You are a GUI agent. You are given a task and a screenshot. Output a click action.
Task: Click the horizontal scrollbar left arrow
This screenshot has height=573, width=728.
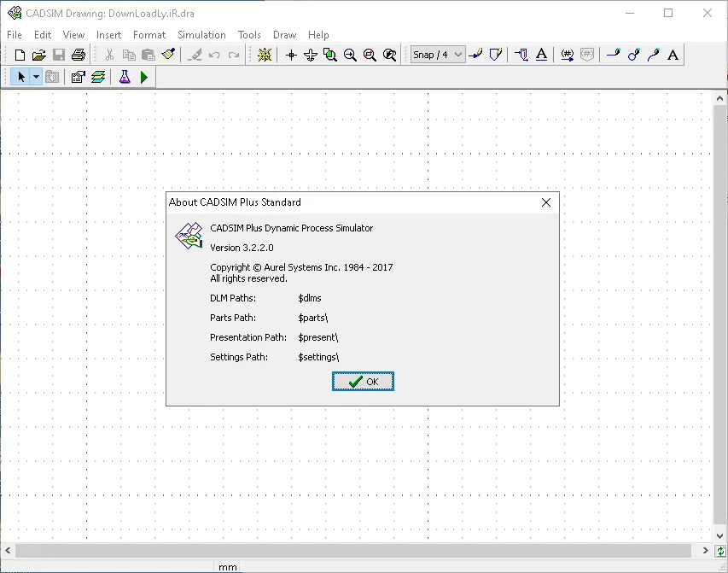(x=8, y=551)
